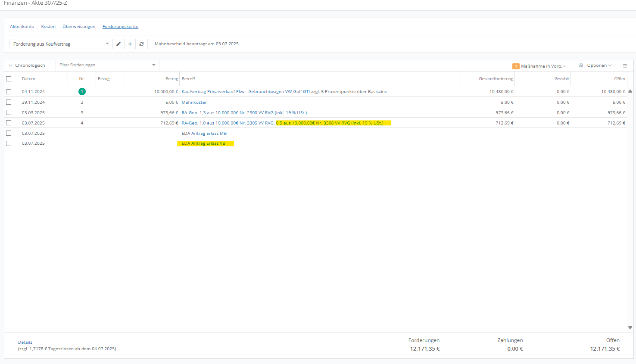Open the Mahnkosten link in the Betreff column
The width and height of the screenshot is (636, 364).
point(194,103)
